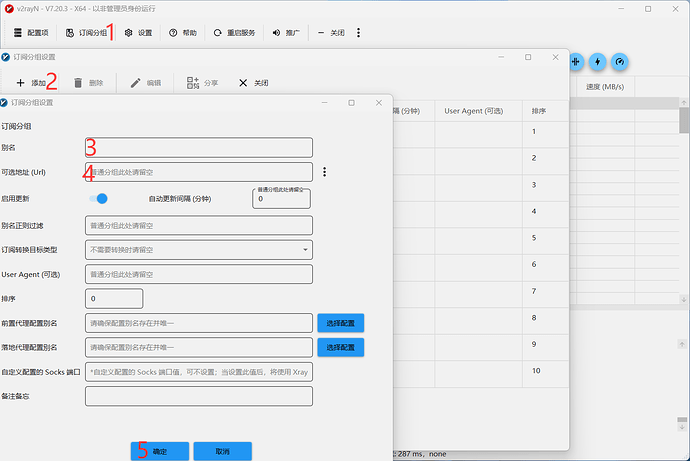Focus the 自定义配置的 Socks 端口 field
This screenshot has height=461, width=690.
pos(199,372)
